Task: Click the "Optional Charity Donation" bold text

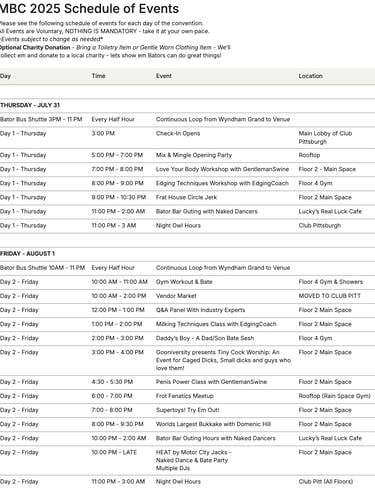Action: click(35, 47)
